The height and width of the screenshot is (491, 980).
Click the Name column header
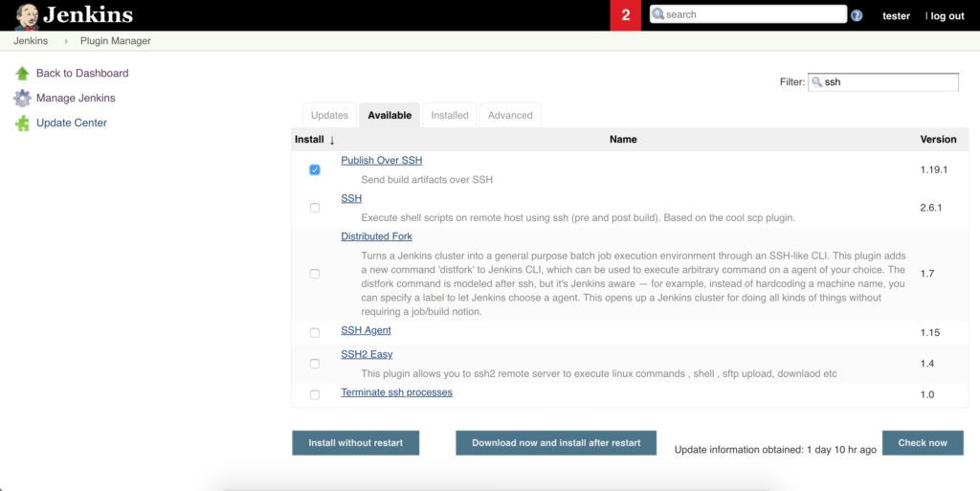tap(623, 140)
